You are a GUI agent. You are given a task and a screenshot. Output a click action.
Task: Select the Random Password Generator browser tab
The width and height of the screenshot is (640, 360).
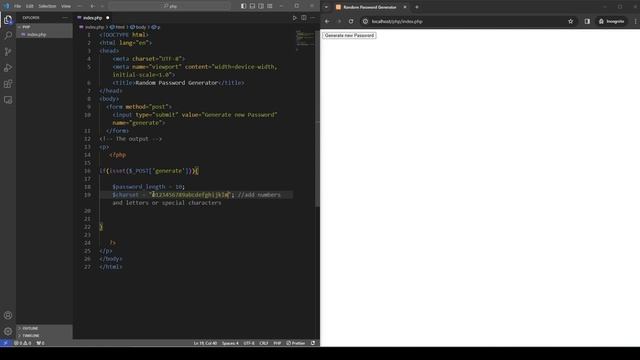[x=369, y=7]
